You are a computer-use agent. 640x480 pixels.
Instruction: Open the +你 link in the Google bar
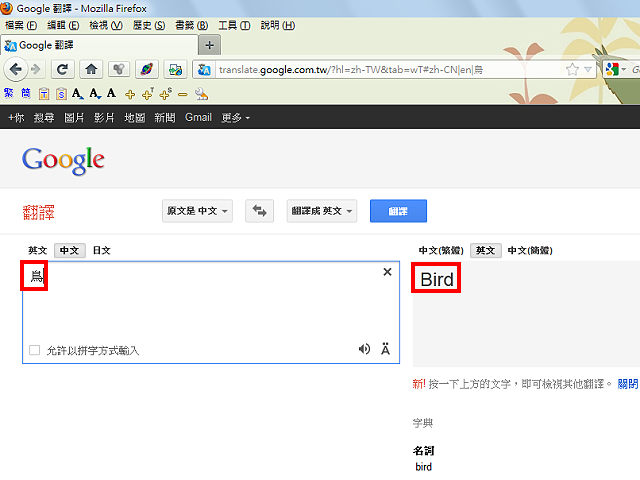pyautogui.click(x=16, y=118)
